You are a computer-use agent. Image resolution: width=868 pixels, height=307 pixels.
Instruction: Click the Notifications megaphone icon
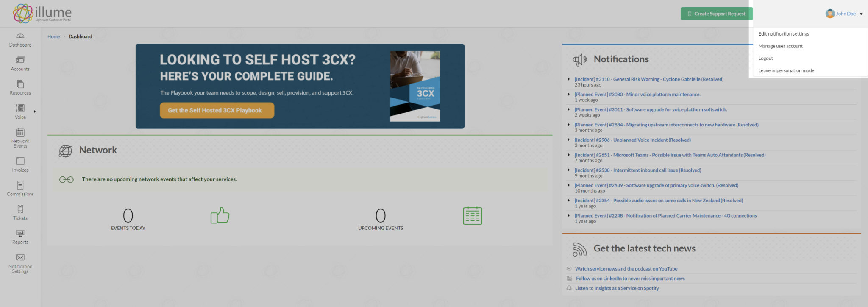coord(580,60)
